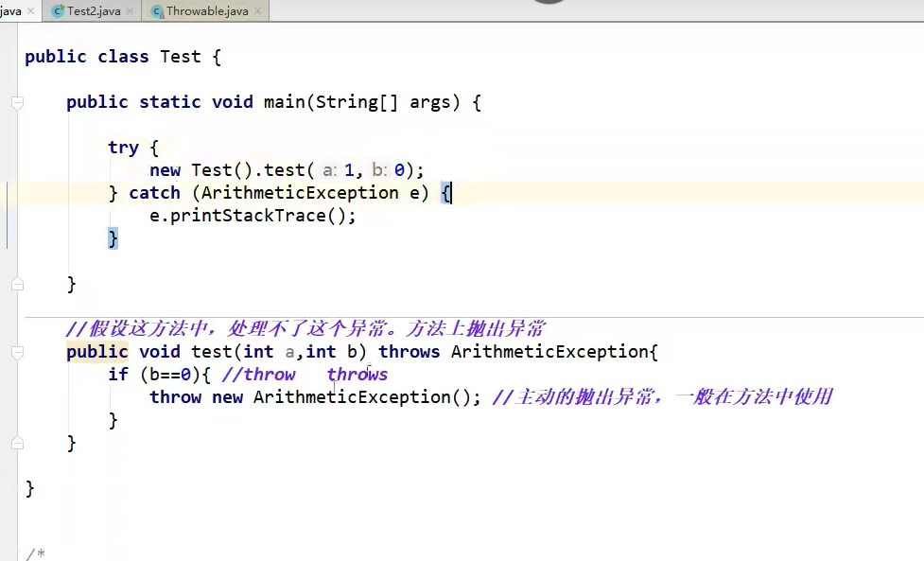The image size is (924, 561).
Task: Click the test method closing fold marker
Action: 18,443
